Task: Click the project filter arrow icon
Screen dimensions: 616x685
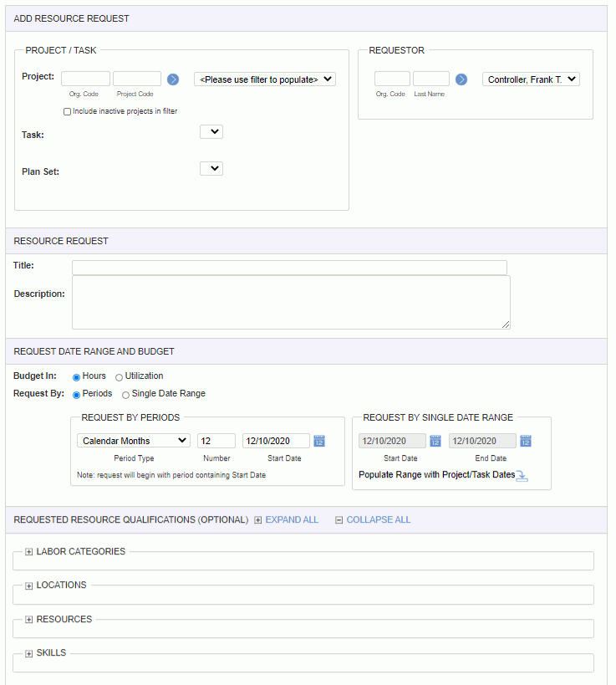Action: click(x=173, y=79)
